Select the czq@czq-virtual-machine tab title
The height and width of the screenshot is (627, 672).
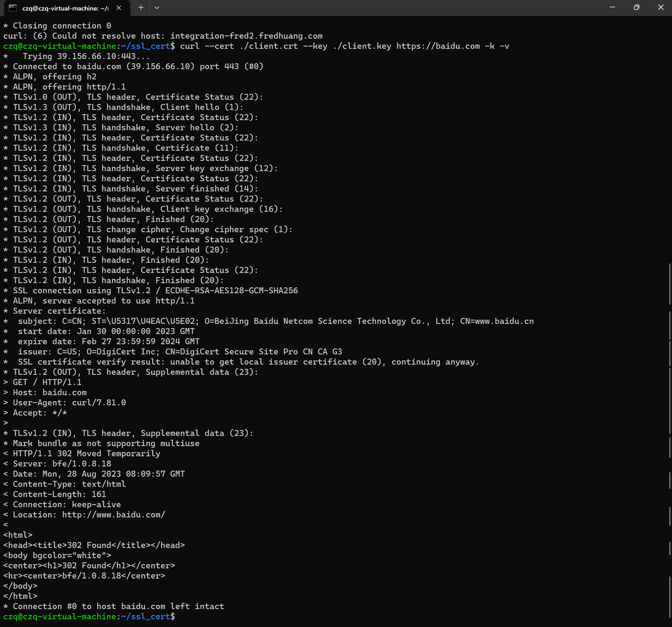[x=65, y=8]
